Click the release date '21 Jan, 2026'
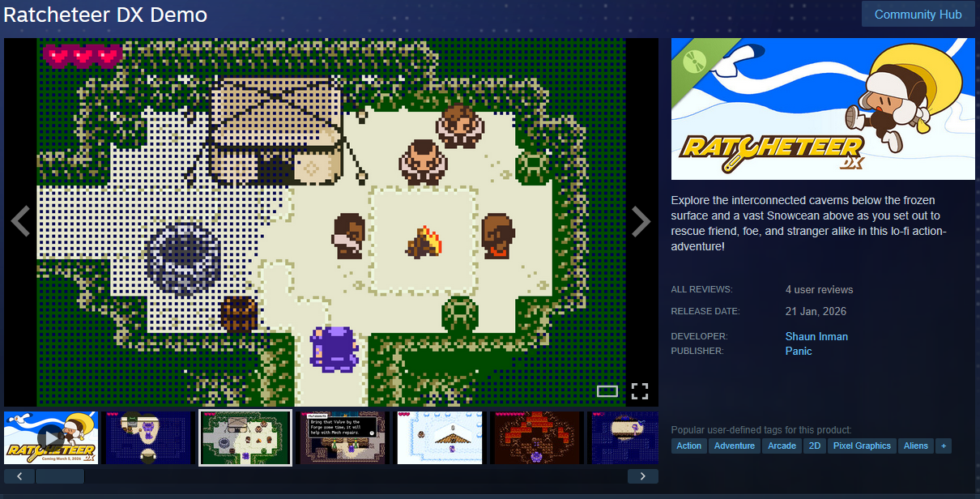 (816, 311)
